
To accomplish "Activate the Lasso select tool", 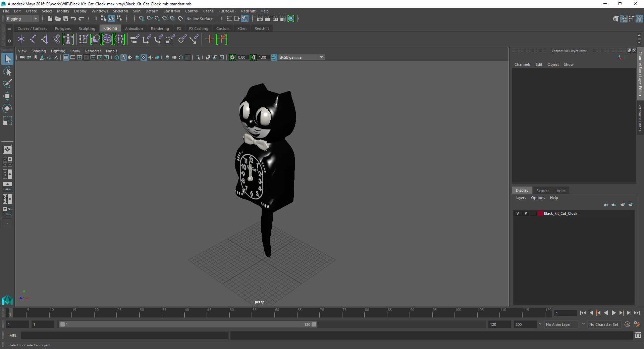I will 7,71.
